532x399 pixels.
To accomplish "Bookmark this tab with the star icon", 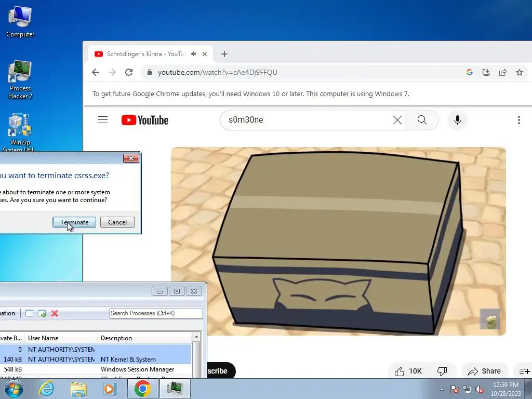I will click(520, 72).
